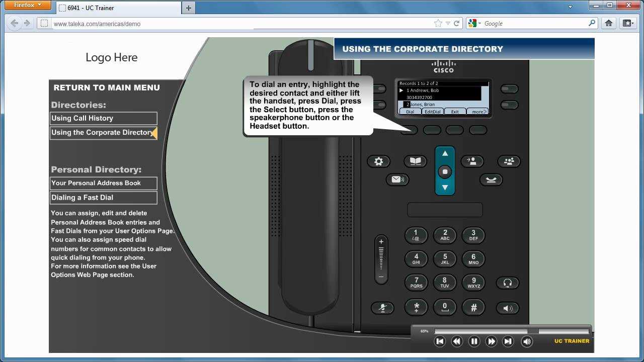Click keypad digit 9 WXYZ

click(x=473, y=283)
